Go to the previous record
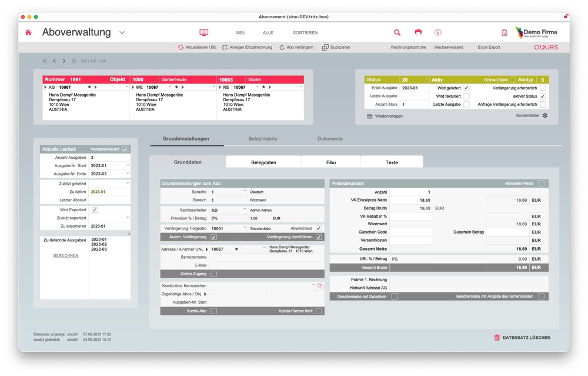Screen dimensions: 588x376 click(54, 61)
